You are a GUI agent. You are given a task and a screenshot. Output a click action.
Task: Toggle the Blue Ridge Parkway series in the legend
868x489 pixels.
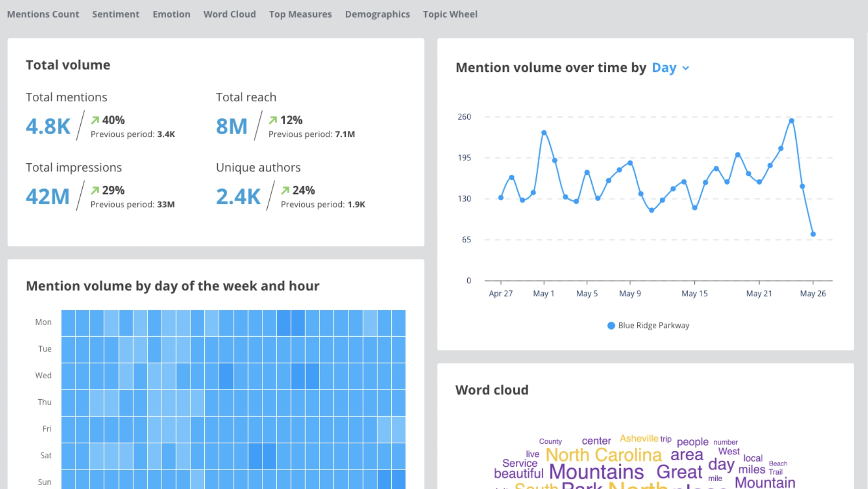[653, 325]
